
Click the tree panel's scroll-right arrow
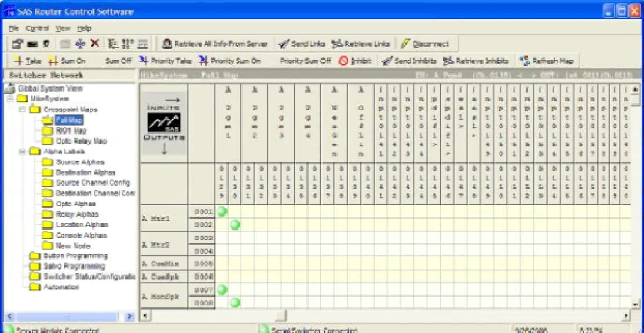[130, 316]
